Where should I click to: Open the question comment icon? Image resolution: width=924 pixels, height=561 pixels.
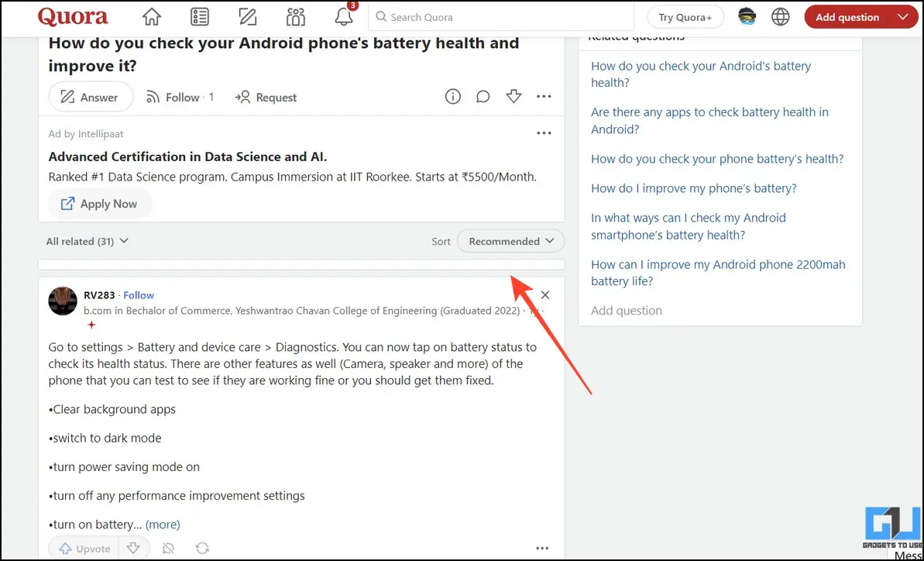[483, 97]
